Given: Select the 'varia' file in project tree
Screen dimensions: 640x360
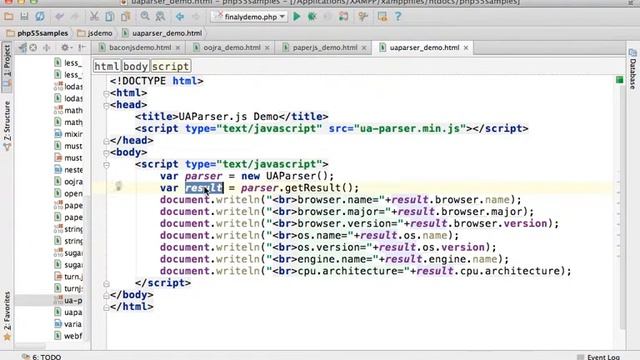Looking at the screenshot, I should pyautogui.click(x=69, y=324).
